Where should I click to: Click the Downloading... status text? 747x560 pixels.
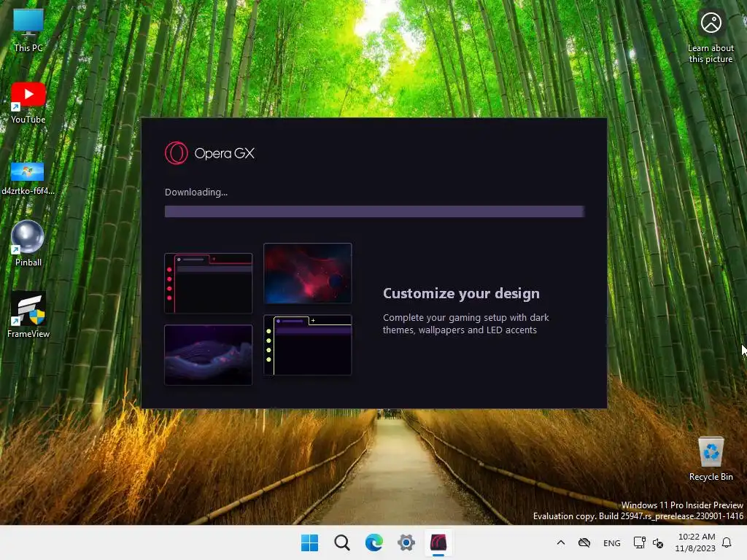[196, 192]
